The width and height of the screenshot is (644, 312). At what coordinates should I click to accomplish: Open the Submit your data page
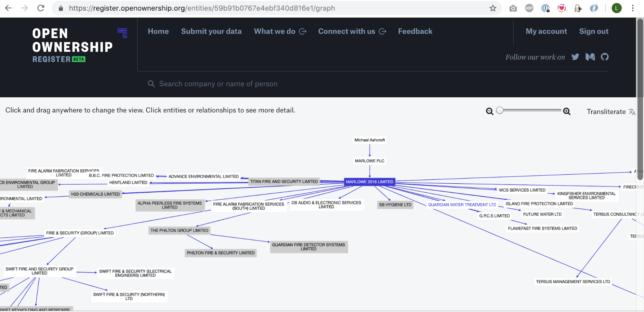click(211, 31)
